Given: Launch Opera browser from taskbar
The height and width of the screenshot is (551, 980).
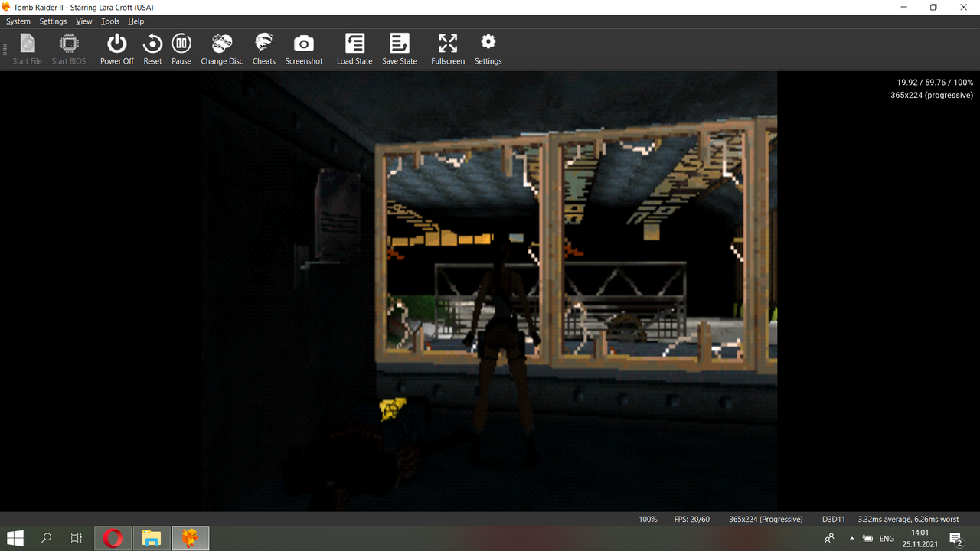Looking at the screenshot, I should 113,539.
